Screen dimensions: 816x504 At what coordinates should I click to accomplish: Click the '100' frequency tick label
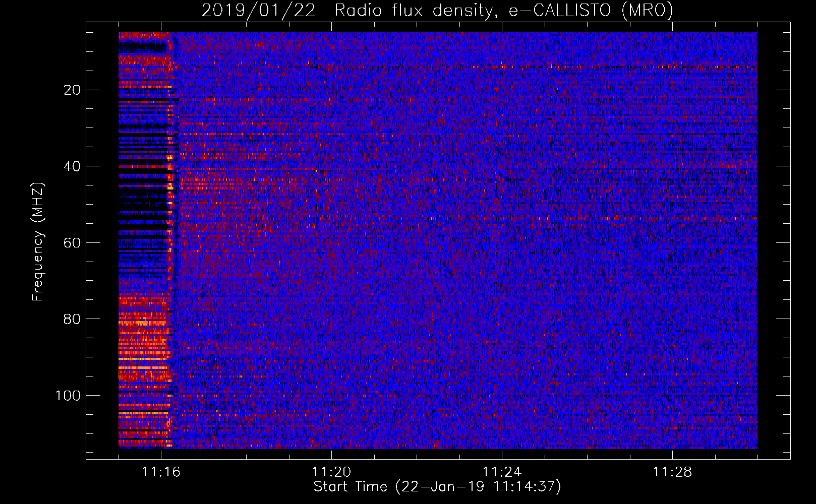coord(68,396)
